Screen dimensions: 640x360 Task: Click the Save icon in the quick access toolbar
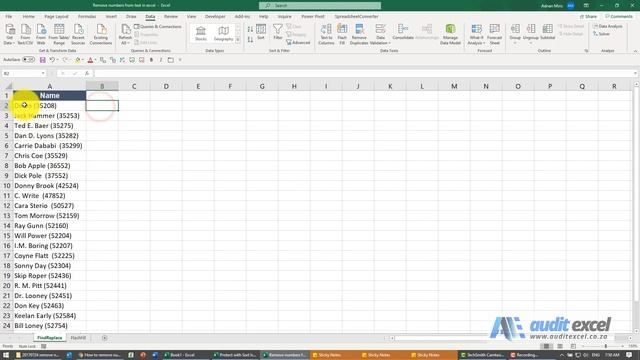point(42,60)
